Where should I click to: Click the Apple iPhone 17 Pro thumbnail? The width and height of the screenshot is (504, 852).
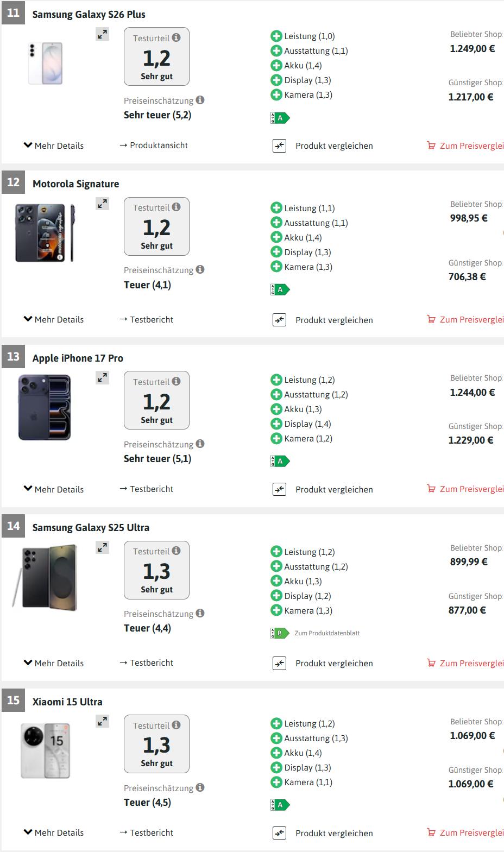(45, 407)
